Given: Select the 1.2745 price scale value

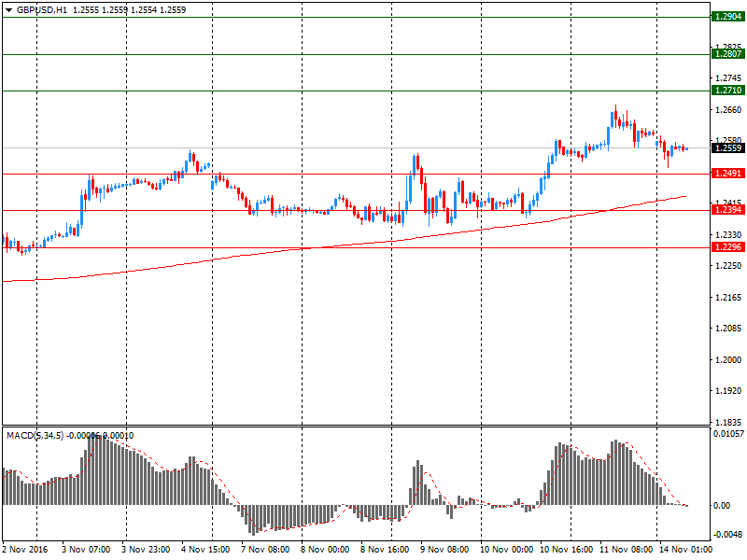Looking at the screenshot, I should (x=728, y=78).
